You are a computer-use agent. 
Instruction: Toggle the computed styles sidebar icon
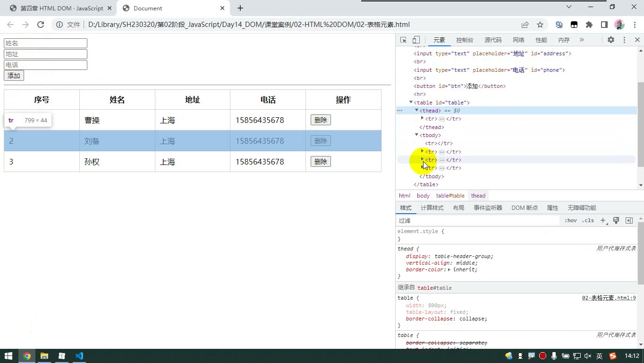[629, 221]
